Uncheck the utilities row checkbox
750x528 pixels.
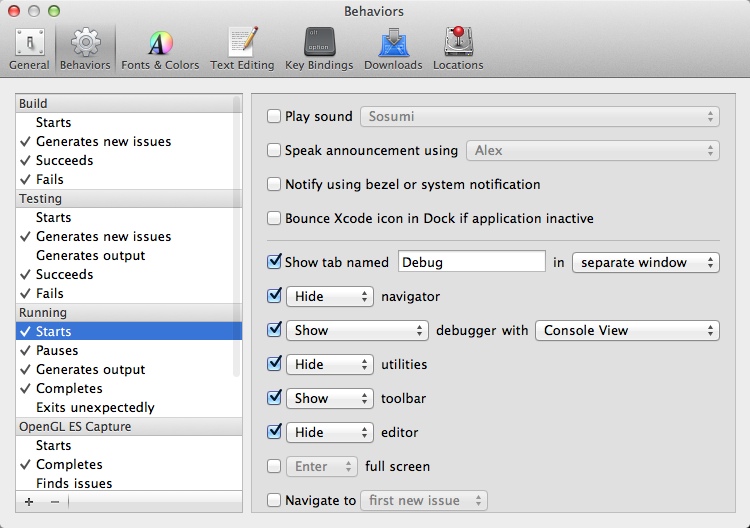tap(274, 363)
